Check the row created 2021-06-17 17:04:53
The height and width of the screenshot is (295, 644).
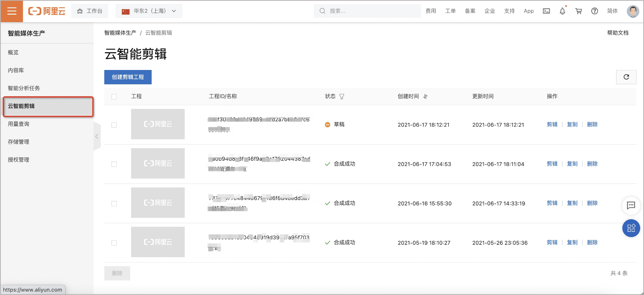pos(114,164)
